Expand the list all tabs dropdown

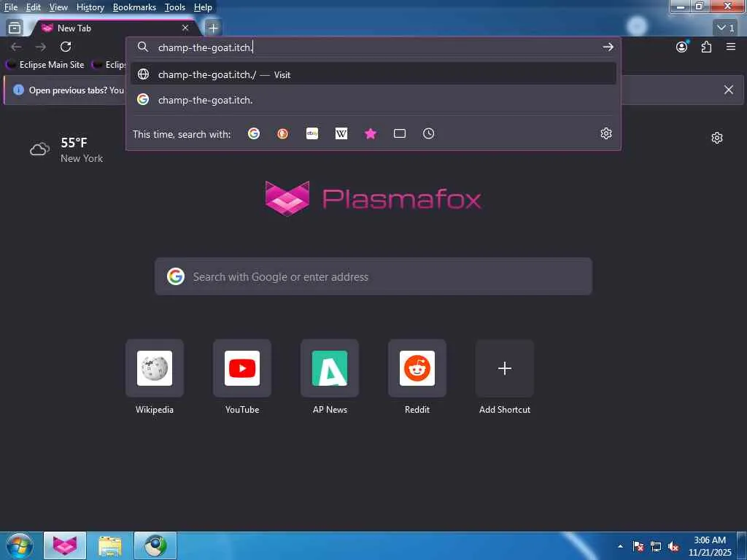[x=726, y=28]
